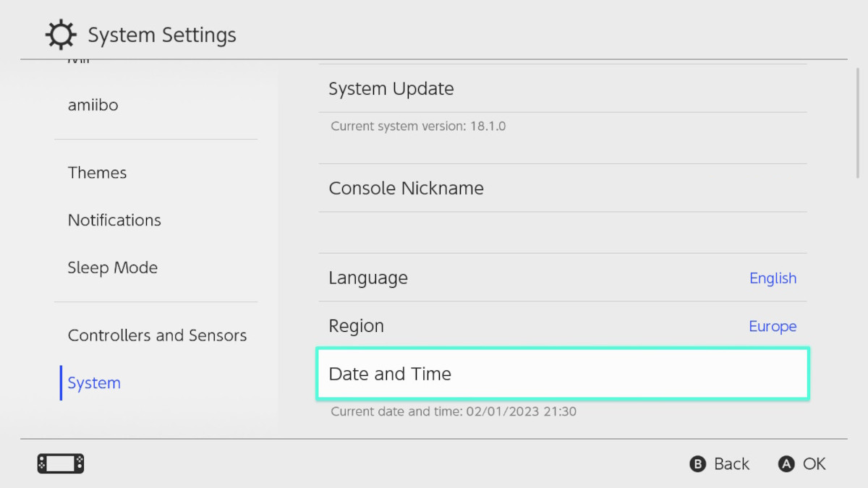Click the System Settings gear icon
This screenshot has width=868, height=488.
pos(59,35)
